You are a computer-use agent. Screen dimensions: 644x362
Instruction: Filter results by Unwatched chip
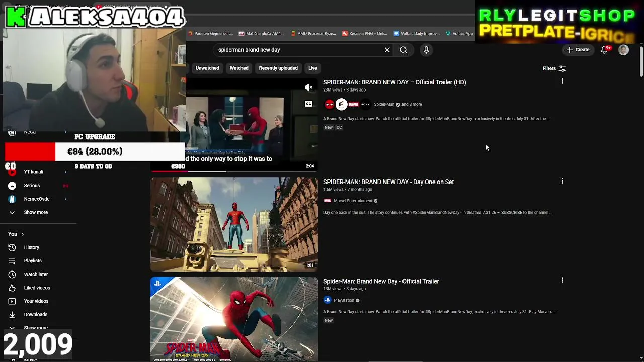point(207,68)
